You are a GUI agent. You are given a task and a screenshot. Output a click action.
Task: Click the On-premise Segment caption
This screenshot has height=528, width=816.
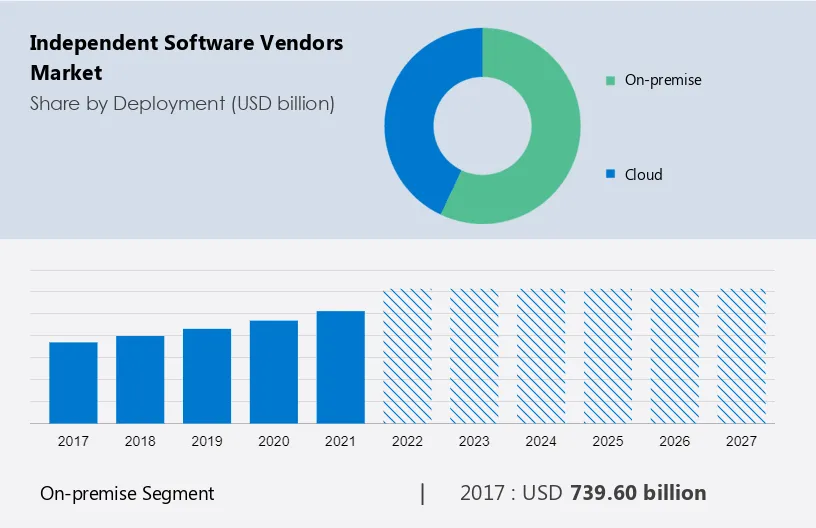(127, 494)
